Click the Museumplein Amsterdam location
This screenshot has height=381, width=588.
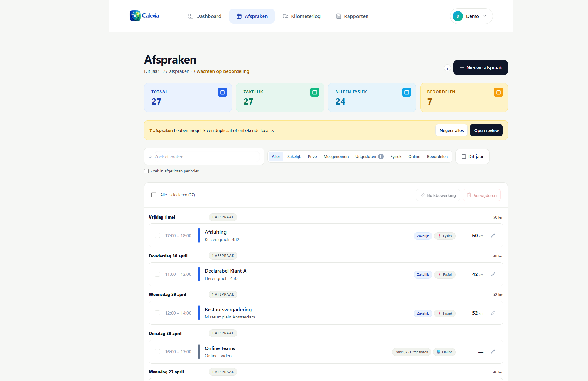pyautogui.click(x=230, y=317)
